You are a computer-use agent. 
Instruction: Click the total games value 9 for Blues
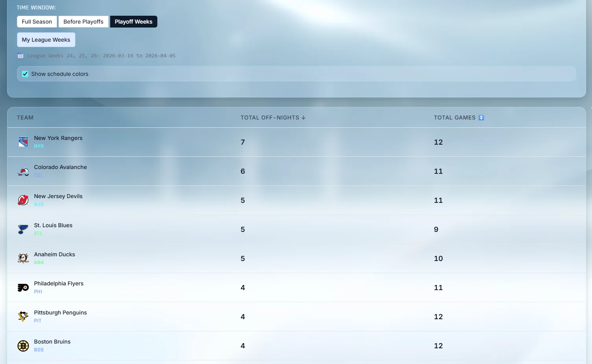coord(436,229)
